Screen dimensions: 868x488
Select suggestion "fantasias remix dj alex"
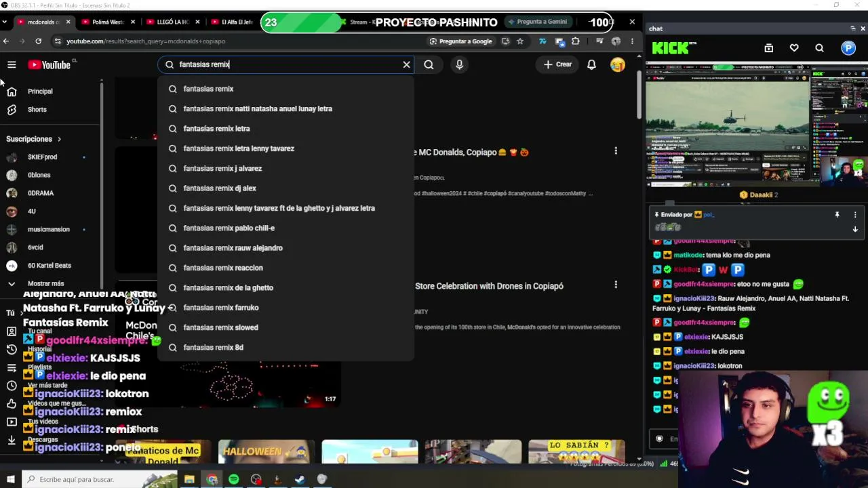pyautogui.click(x=285, y=188)
